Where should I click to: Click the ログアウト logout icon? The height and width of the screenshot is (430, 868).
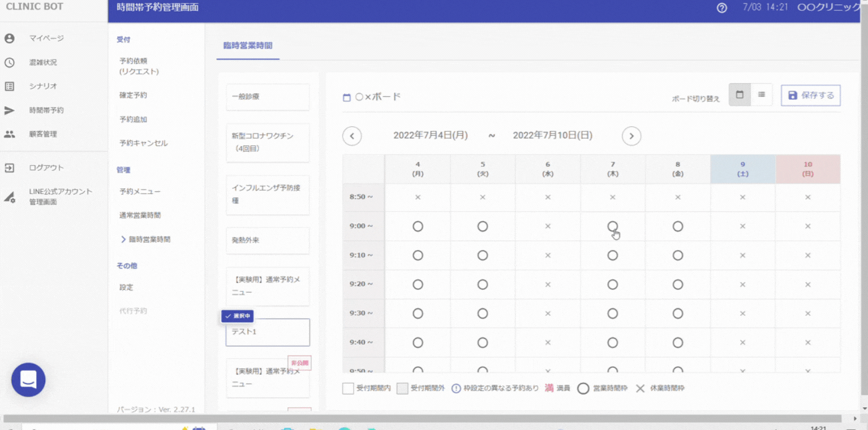tap(10, 168)
